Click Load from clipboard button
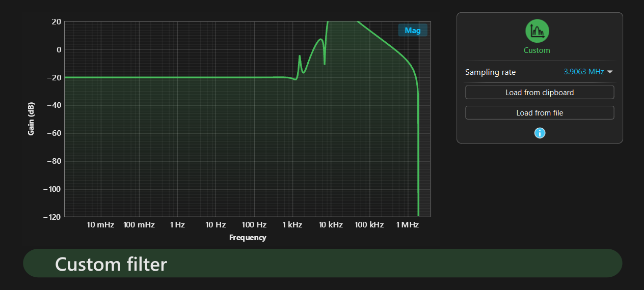This screenshot has width=644, height=290. 540,93
